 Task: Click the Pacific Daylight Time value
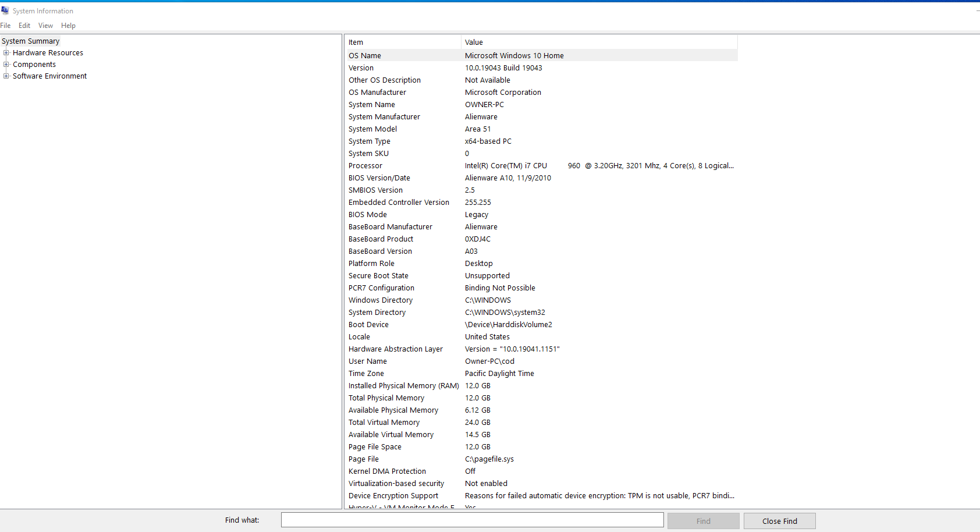tap(499, 374)
